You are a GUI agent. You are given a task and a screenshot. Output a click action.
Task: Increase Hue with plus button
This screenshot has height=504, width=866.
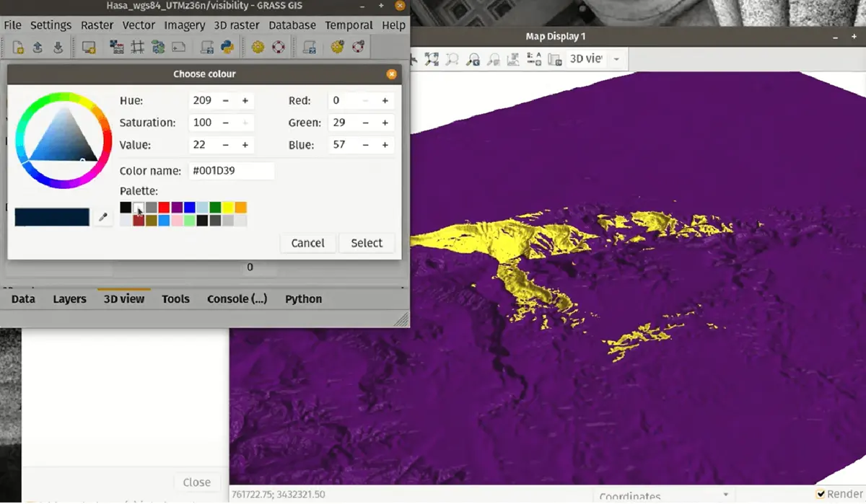pos(245,101)
